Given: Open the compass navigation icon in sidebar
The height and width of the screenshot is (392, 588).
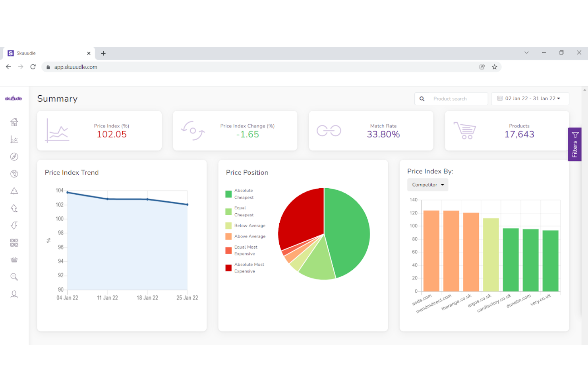Looking at the screenshot, I should point(14,156).
